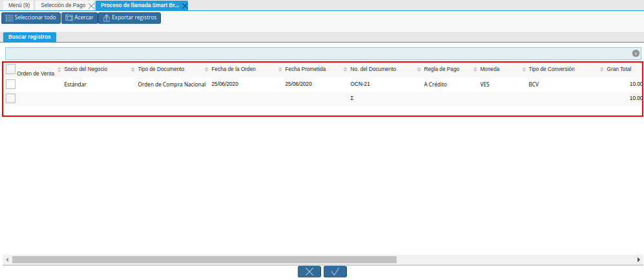
Task: Select the OCN-21 document number cell
Action: click(x=360, y=84)
